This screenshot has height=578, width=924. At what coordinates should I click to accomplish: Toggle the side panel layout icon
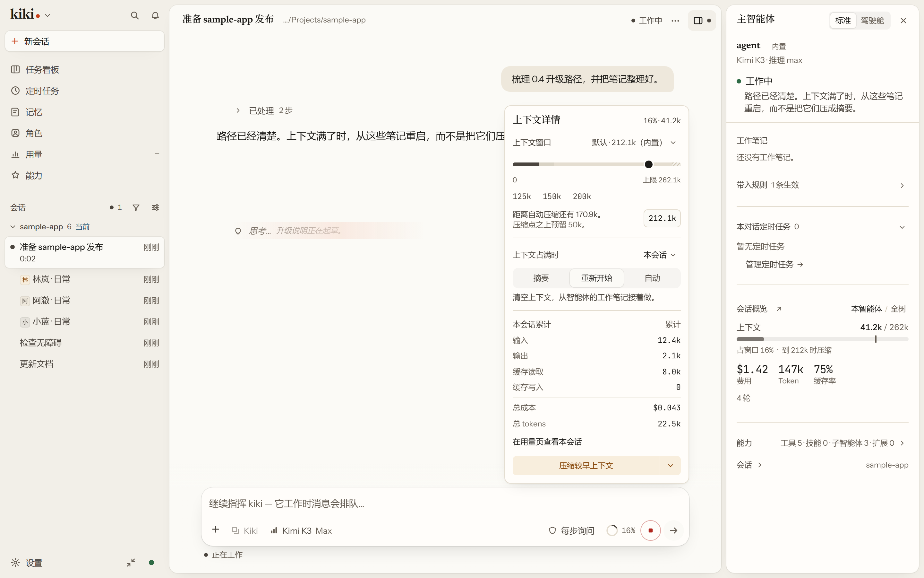(x=702, y=21)
